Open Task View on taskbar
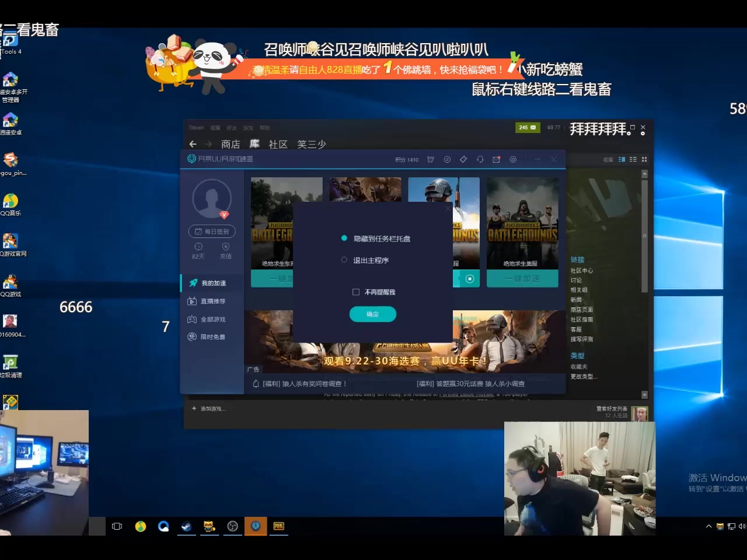This screenshot has width=747, height=560. point(117,526)
